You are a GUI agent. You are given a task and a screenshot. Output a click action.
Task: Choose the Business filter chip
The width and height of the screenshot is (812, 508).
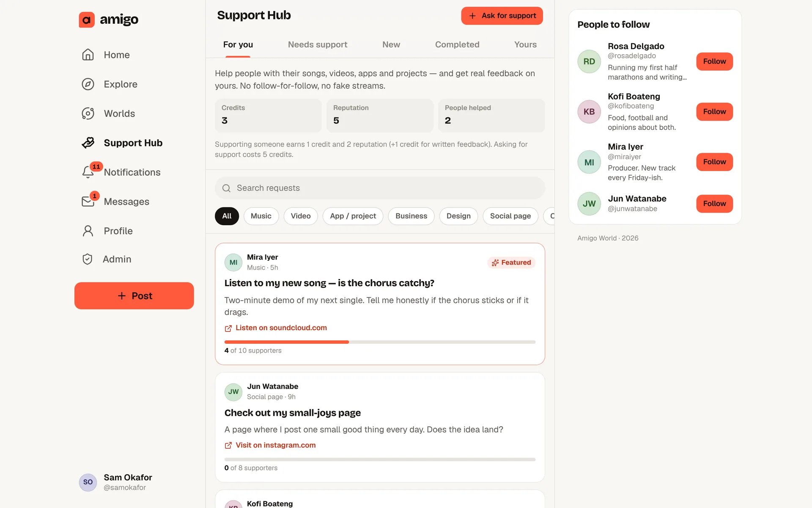tap(411, 216)
